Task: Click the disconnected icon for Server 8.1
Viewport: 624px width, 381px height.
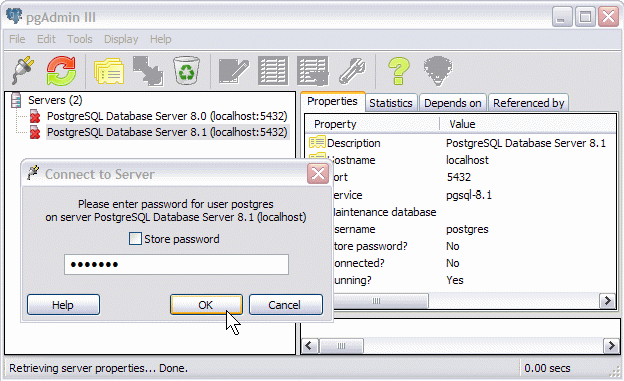Action: coord(35,132)
